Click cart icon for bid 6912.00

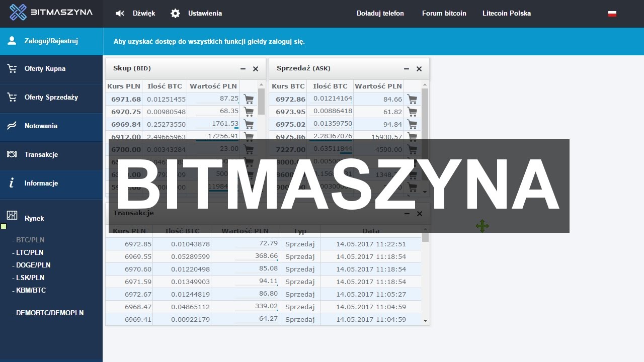coord(249,136)
